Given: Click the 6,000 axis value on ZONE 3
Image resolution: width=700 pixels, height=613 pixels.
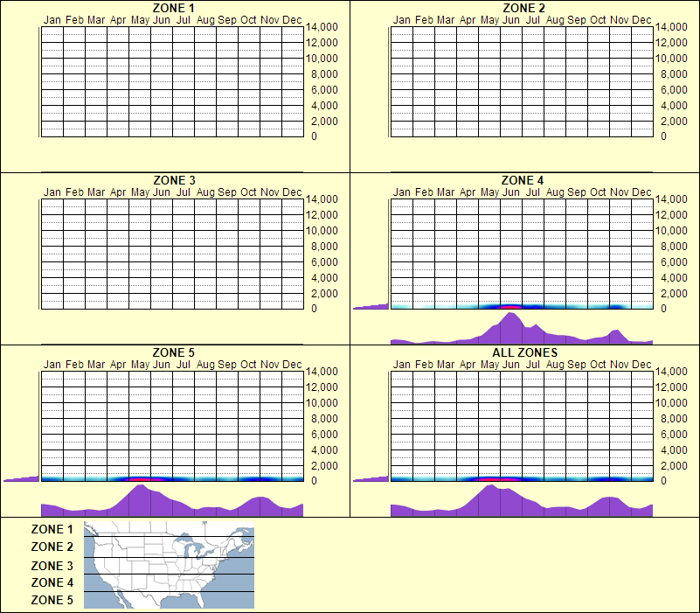Looking at the screenshot, I should pos(324,261).
